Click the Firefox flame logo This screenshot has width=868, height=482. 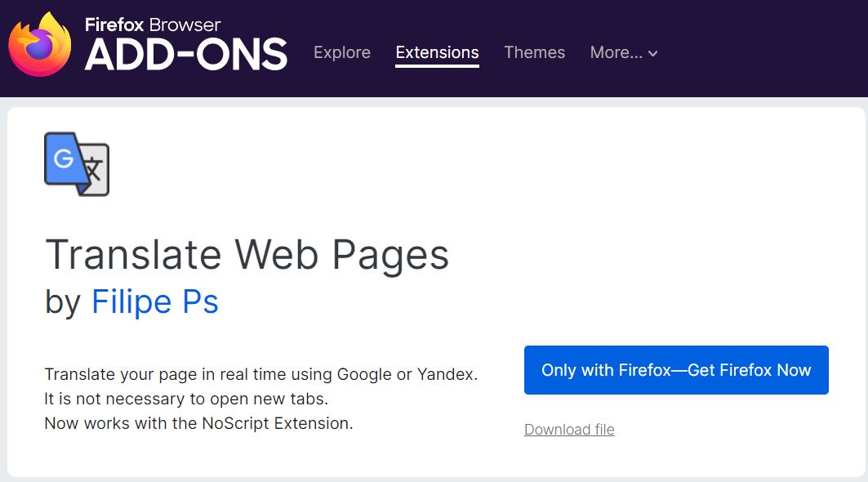tap(40, 44)
